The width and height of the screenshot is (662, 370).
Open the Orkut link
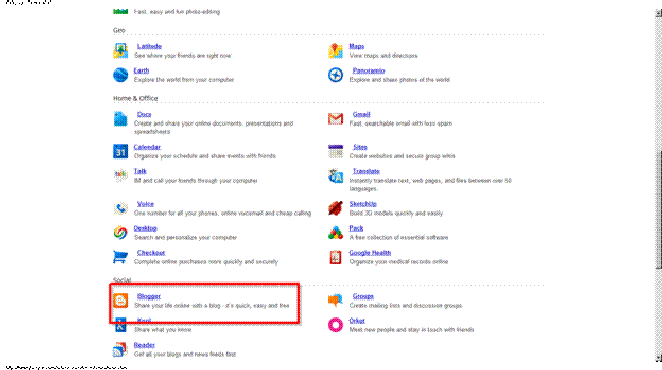[357, 321]
